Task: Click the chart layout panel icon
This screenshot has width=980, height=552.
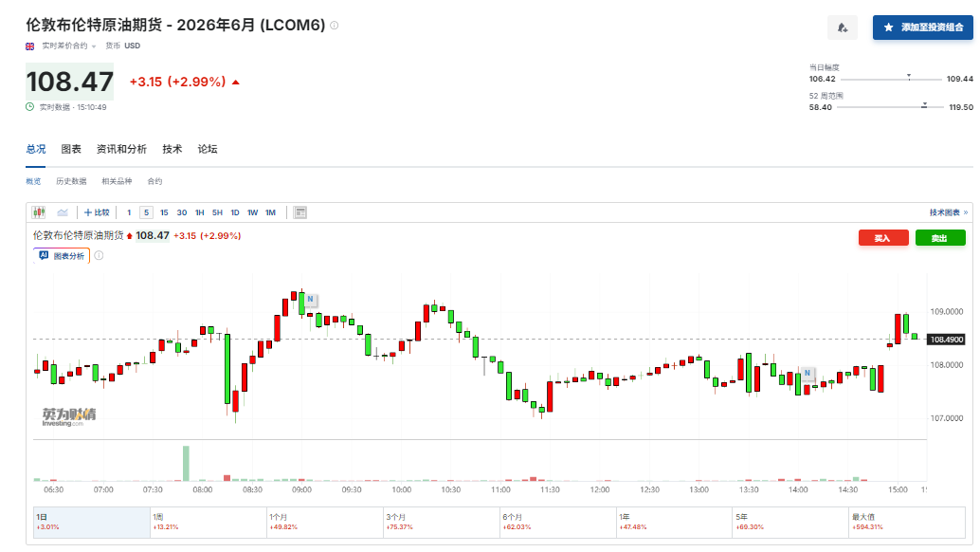Action: point(300,212)
